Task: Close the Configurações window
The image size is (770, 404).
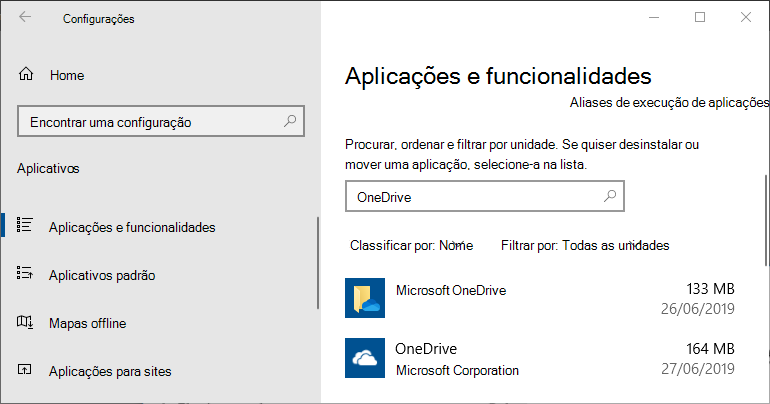Action: [745, 17]
